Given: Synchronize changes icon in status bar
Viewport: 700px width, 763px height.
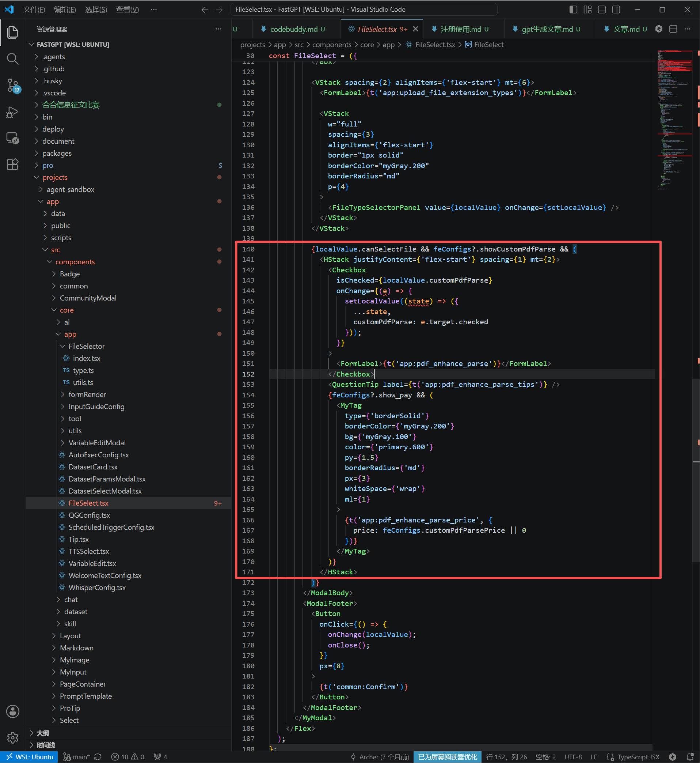Looking at the screenshot, I should [98, 757].
